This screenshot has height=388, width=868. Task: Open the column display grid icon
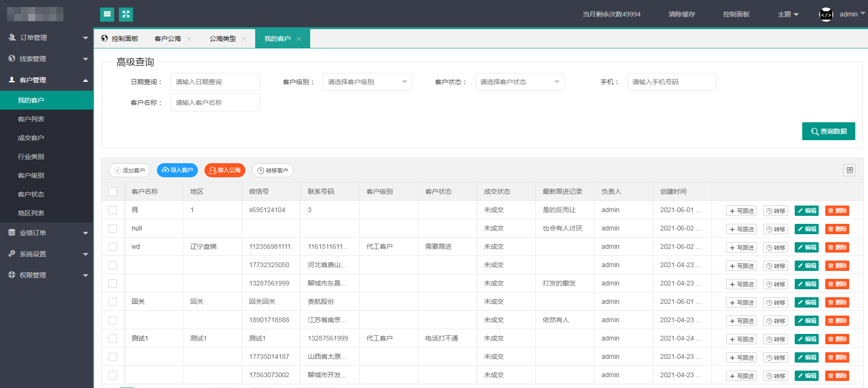click(849, 170)
